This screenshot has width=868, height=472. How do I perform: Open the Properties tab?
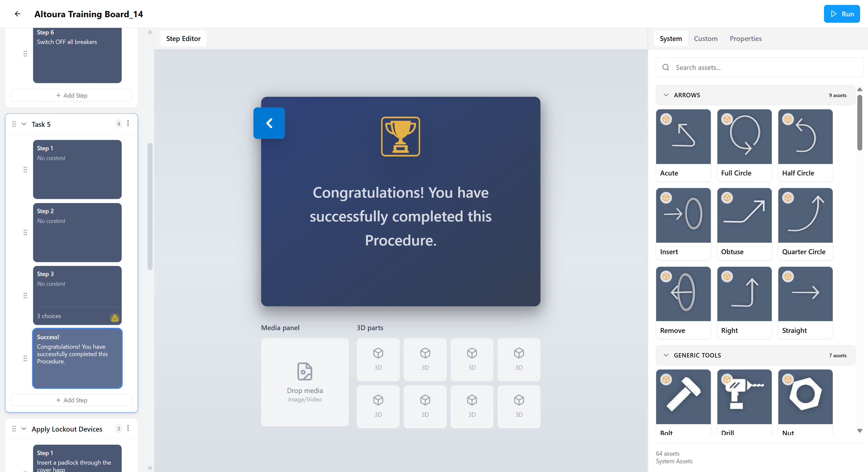(x=745, y=39)
